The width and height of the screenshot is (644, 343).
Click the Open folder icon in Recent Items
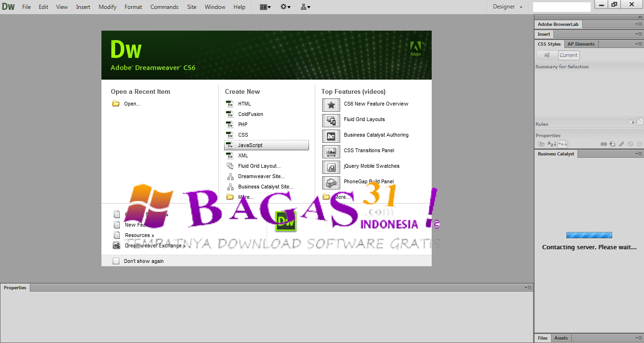(x=116, y=104)
